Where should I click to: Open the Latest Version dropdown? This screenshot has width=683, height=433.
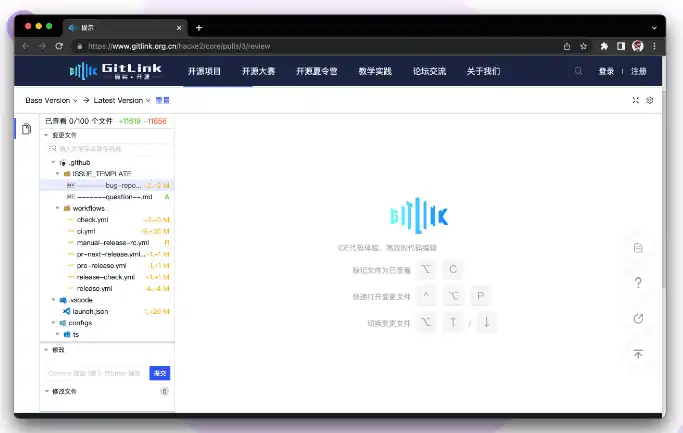pyautogui.click(x=122, y=100)
